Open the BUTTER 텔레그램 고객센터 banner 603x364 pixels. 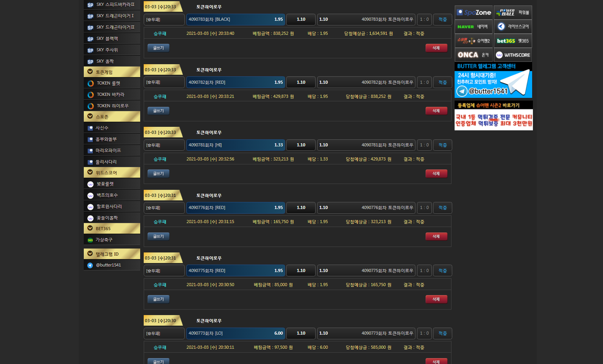[493, 80]
